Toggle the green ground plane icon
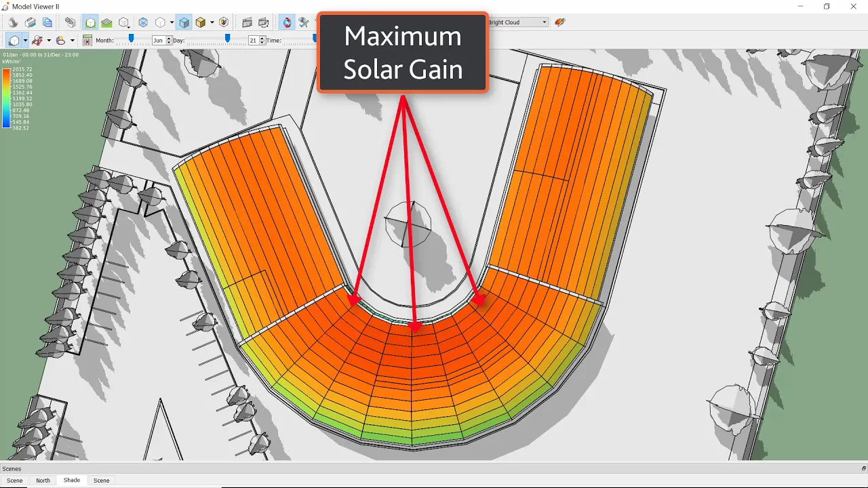868x488 pixels. tap(106, 22)
